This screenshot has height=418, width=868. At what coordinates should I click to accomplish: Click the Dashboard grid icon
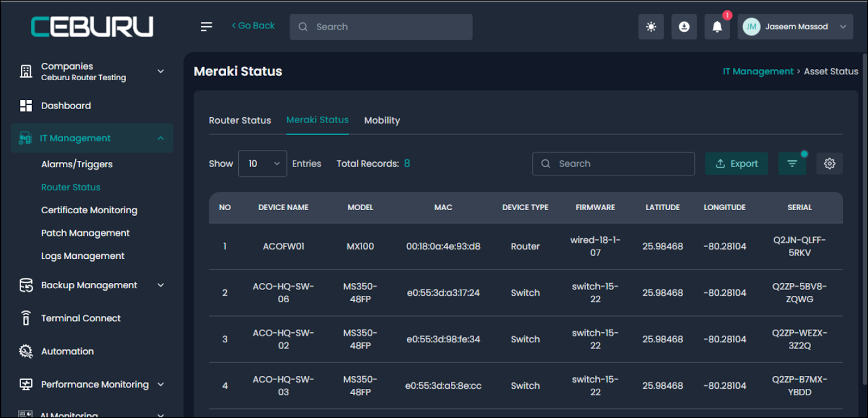point(26,105)
